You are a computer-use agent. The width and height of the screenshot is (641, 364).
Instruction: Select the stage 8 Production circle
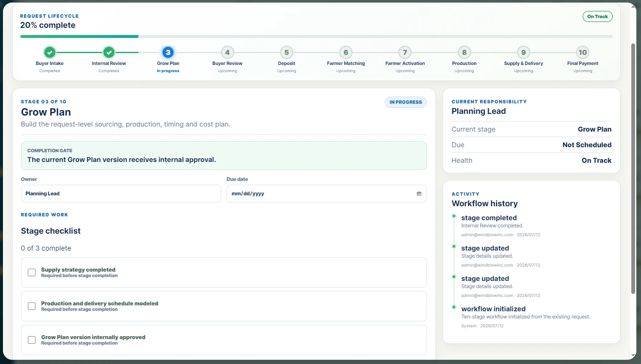pyautogui.click(x=464, y=52)
